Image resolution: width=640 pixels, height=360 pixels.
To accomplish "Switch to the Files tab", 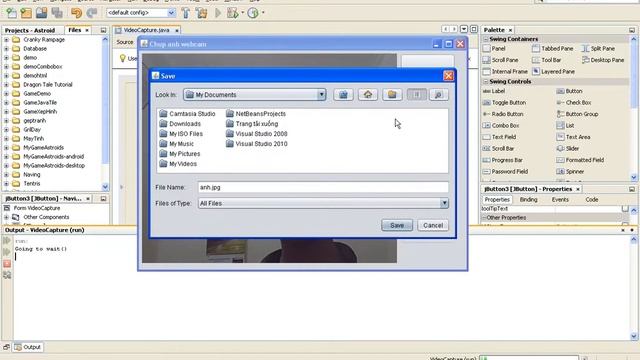I will [75, 30].
